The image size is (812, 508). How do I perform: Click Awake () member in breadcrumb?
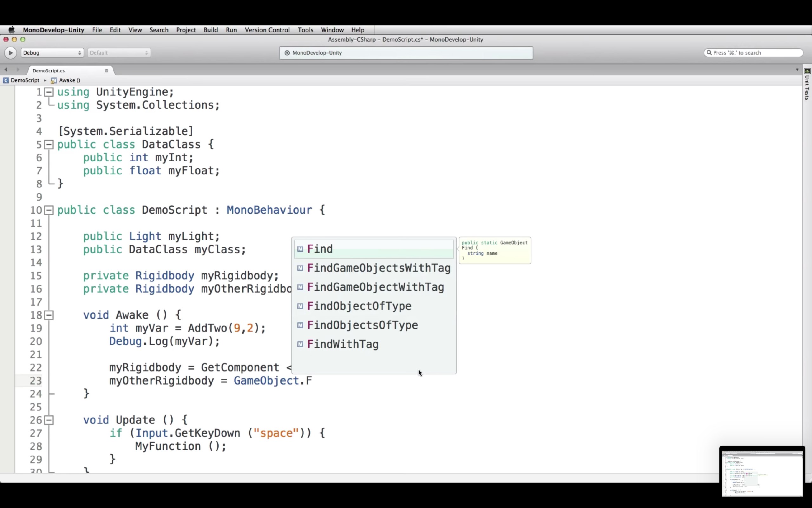click(69, 80)
